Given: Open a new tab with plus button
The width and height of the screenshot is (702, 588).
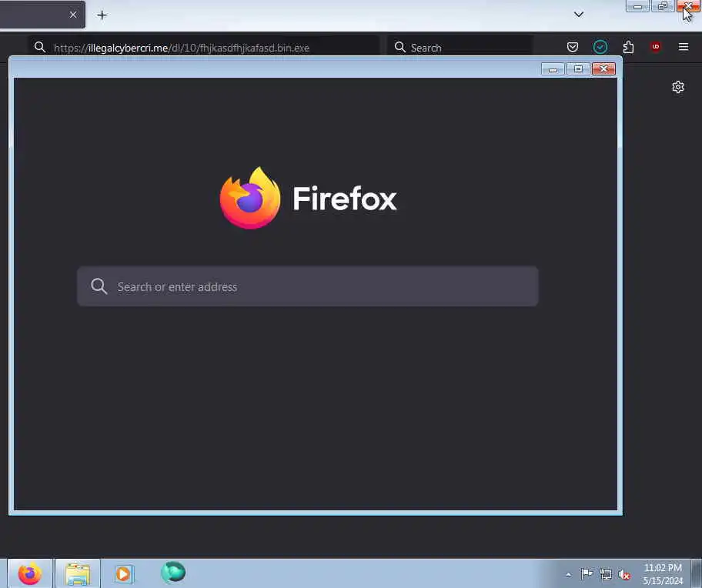Looking at the screenshot, I should tap(102, 15).
